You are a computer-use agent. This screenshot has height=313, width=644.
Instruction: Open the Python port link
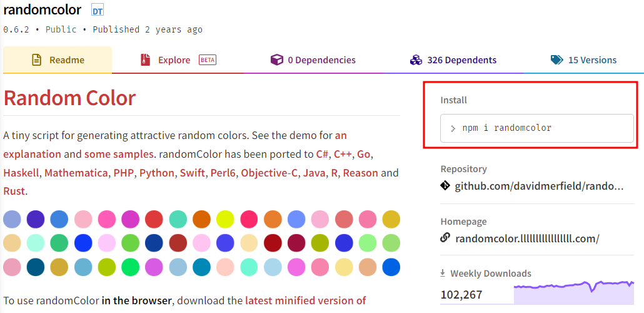(x=157, y=173)
